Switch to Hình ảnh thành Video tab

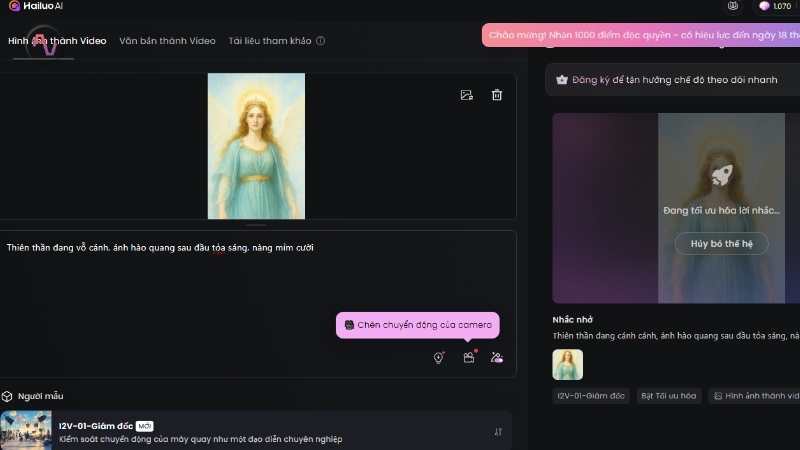57,41
